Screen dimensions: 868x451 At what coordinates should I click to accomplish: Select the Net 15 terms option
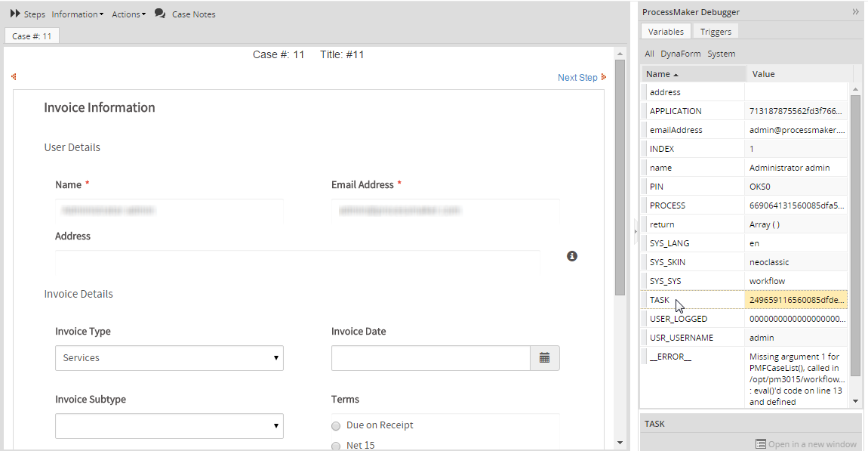[336, 446]
